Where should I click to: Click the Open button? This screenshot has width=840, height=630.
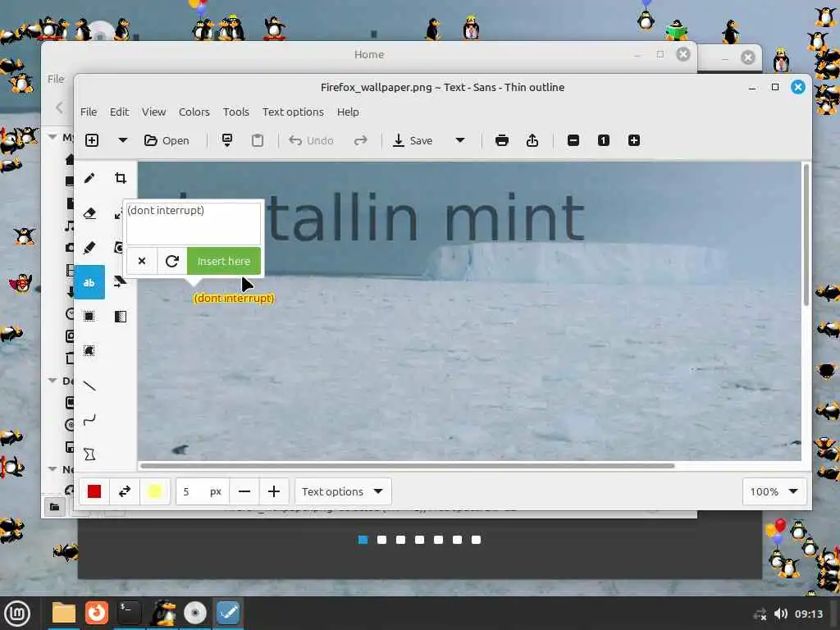[x=167, y=140]
